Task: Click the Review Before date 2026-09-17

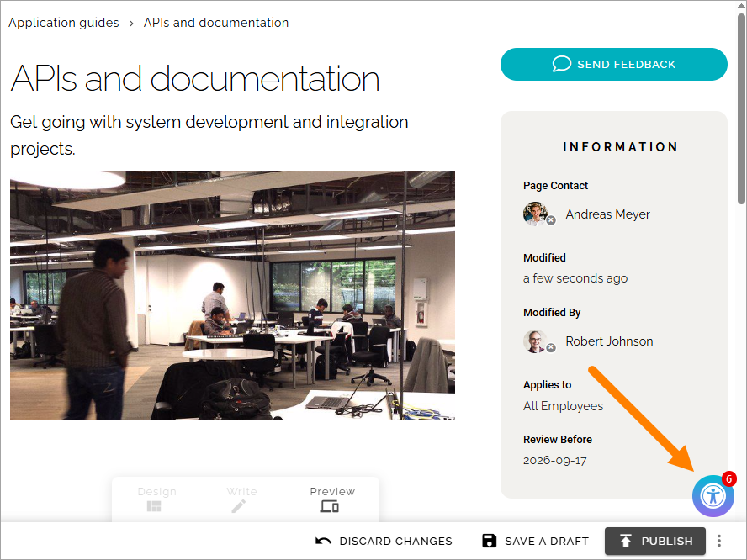Action: [x=554, y=461]
